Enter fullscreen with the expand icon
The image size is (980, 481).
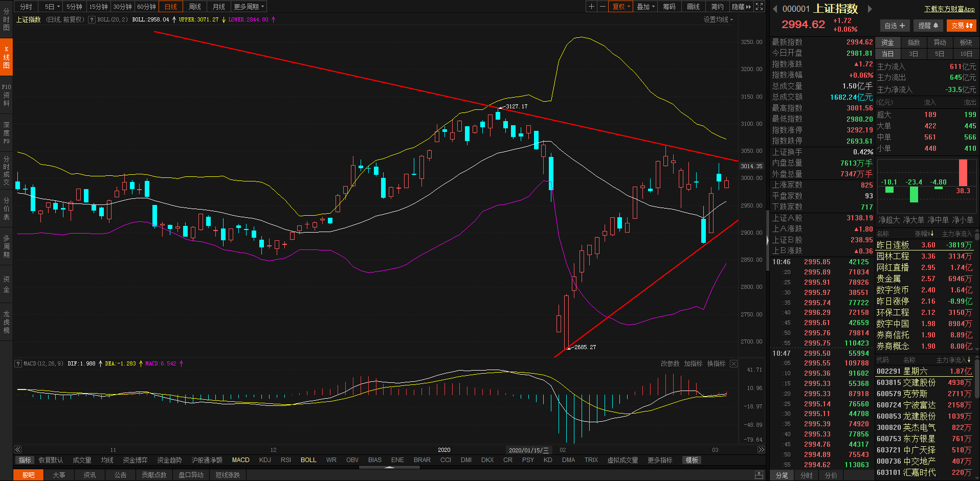coord(760,7)
